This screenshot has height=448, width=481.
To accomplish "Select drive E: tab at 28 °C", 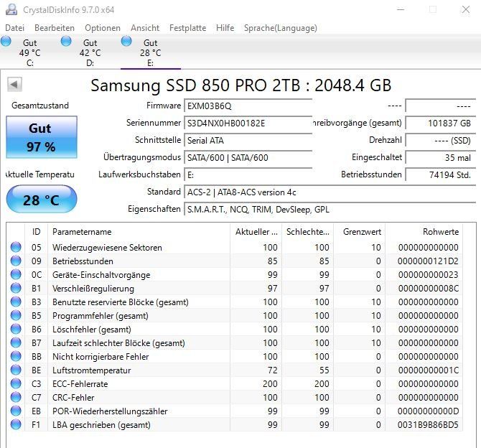I will click(x=150, y=52).
